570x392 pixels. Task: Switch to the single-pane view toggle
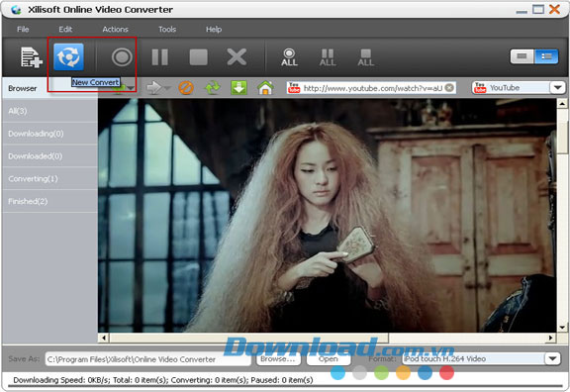tap(522, 56)
